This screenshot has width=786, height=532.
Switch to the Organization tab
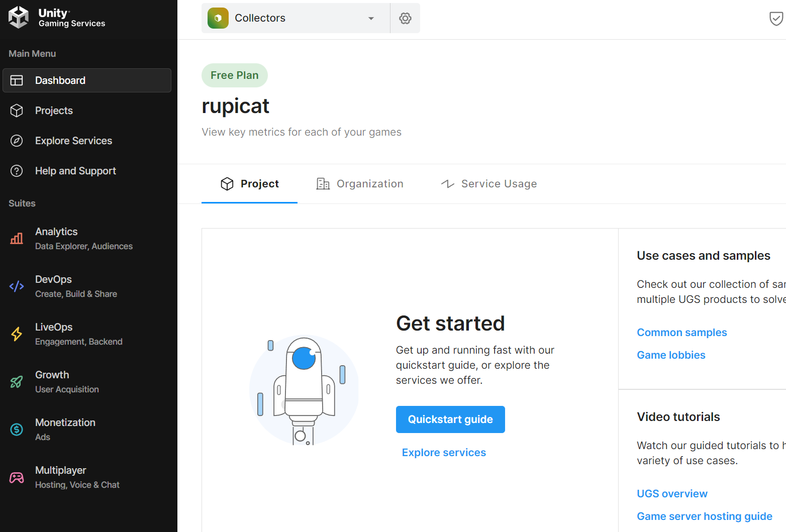click(x=360, y=184)
